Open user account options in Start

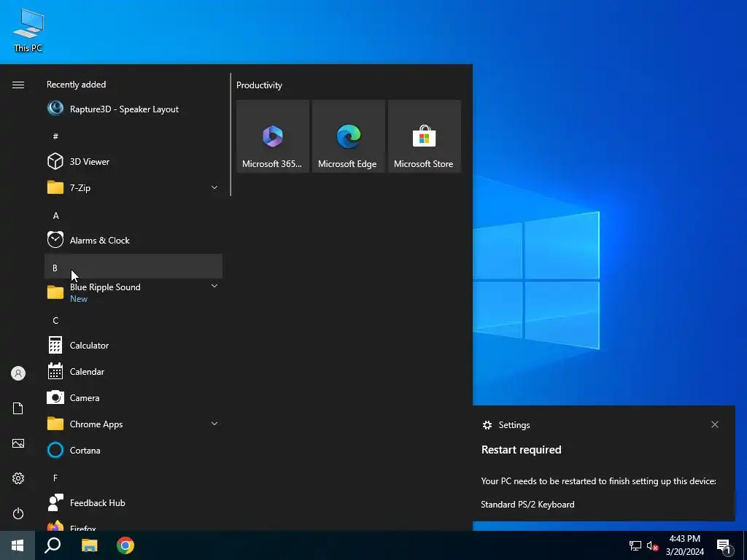[x=18, y=373]
